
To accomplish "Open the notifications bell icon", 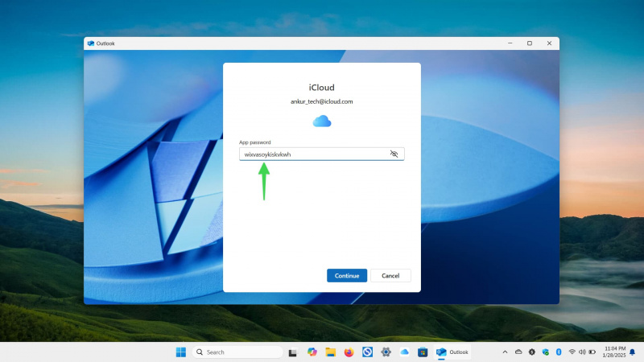I will (633, 352).
